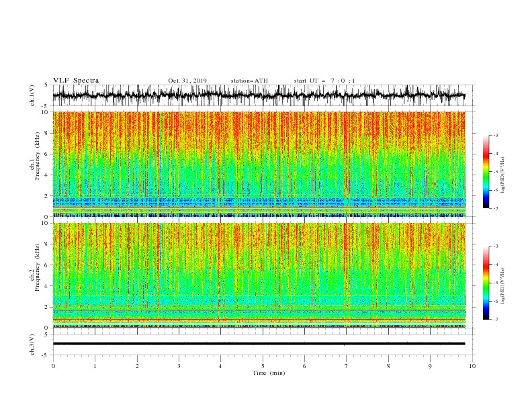Click the "-3" tick on ch.1 colorbar
Viewport: 532px width, 411px height.
[x=495, y=135]
